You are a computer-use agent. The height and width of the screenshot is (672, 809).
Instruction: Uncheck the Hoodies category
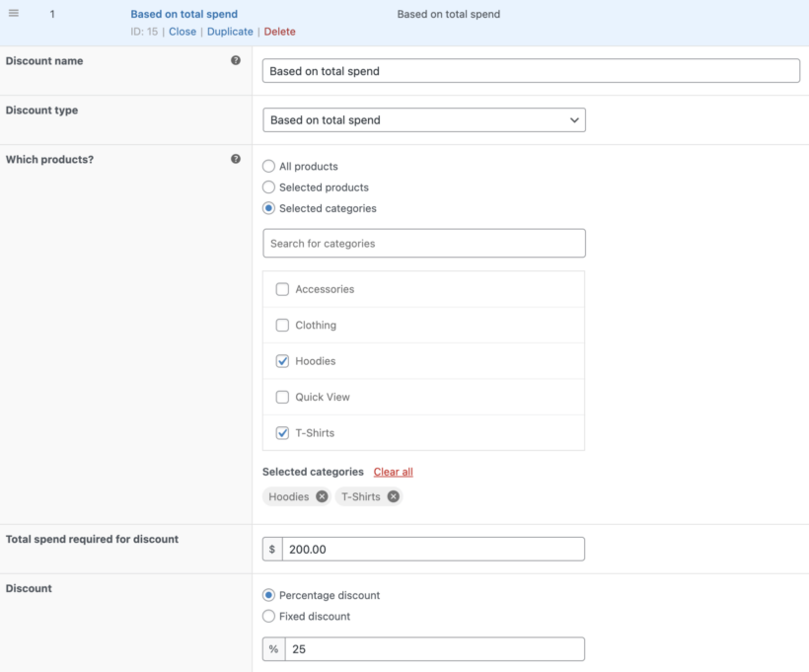tap(282, 360)
